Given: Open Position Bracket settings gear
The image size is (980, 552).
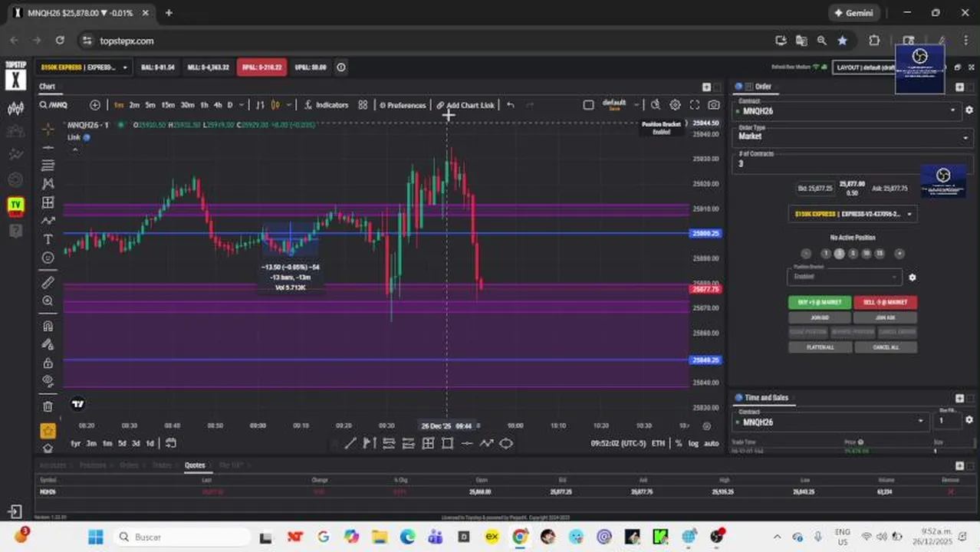Looking at the screenshot, I should 912,278.
